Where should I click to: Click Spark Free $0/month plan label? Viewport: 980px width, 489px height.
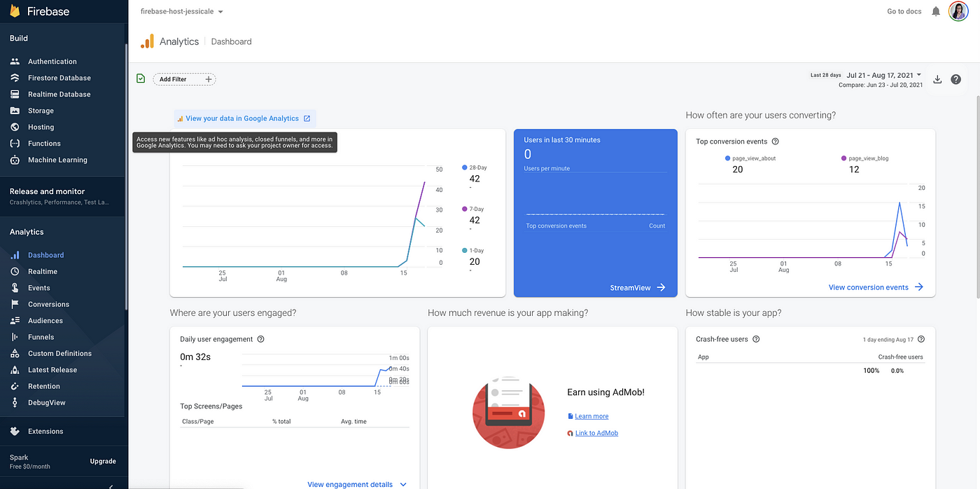[x=30, y=462]
